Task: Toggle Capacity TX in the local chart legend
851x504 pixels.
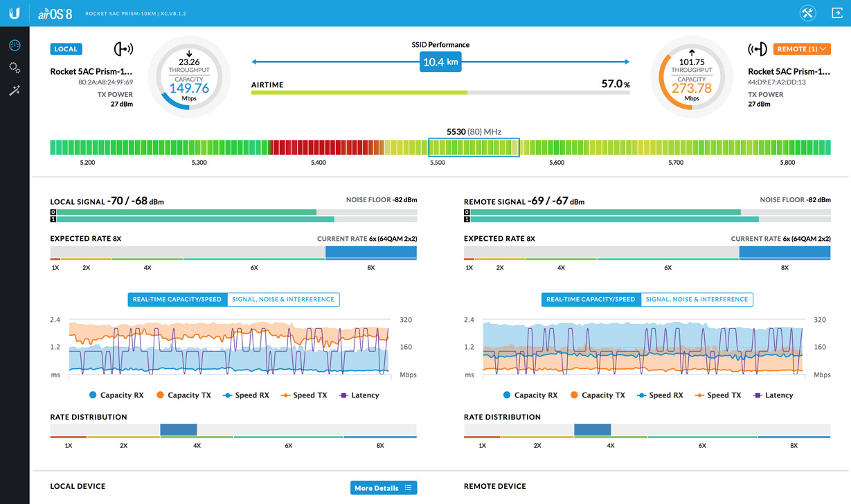Action: 183,395
